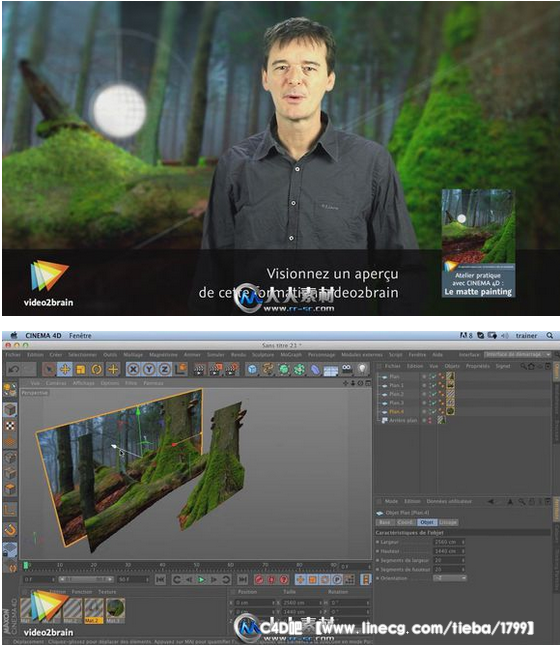
Task: Open the viewport Affichage menu
Action: pos(84,383)
